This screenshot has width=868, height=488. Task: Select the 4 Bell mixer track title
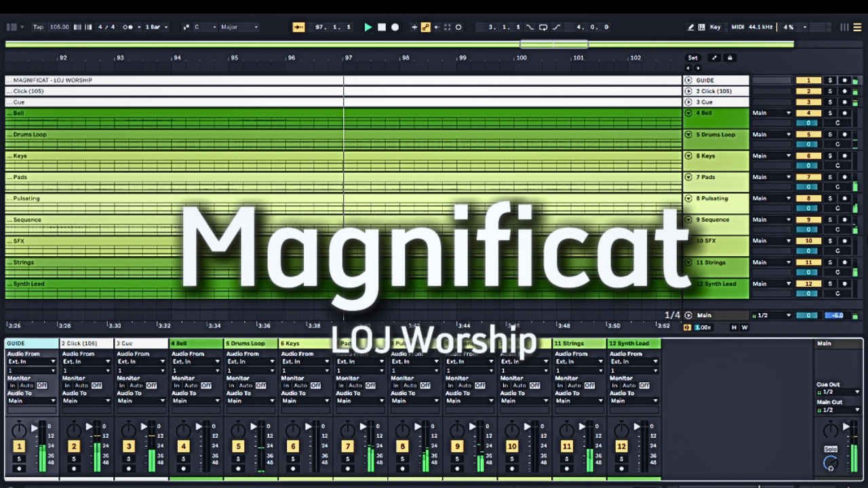(196, 344)
